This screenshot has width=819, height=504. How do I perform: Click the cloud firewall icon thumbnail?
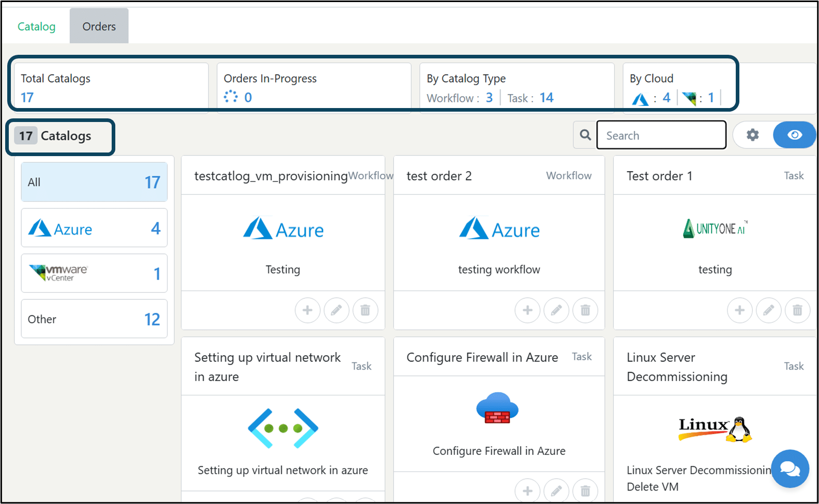coord(497,408)
